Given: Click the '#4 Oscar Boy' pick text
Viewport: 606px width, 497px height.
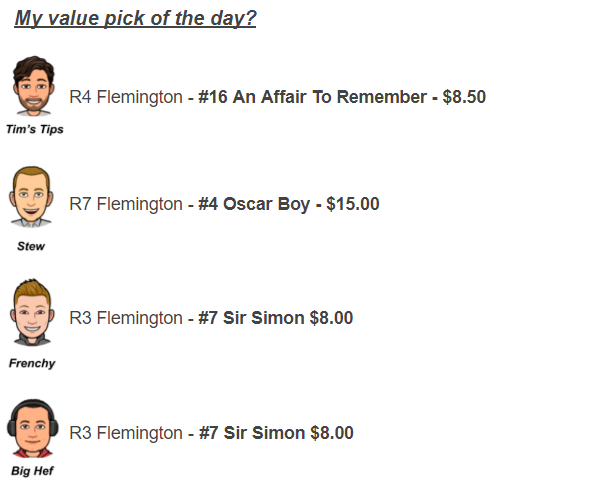Looking at the screenshot, I should [x=254, y=204].
